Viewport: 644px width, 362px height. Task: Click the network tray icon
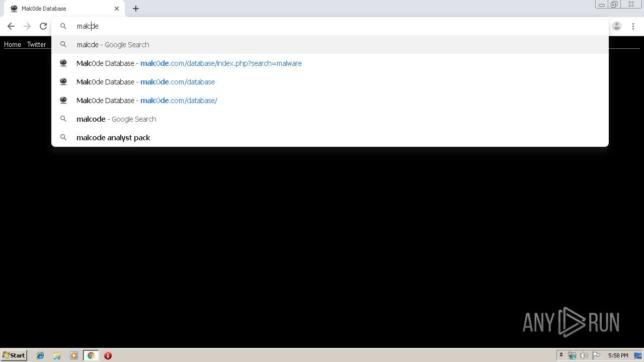(x=572, y=355)
